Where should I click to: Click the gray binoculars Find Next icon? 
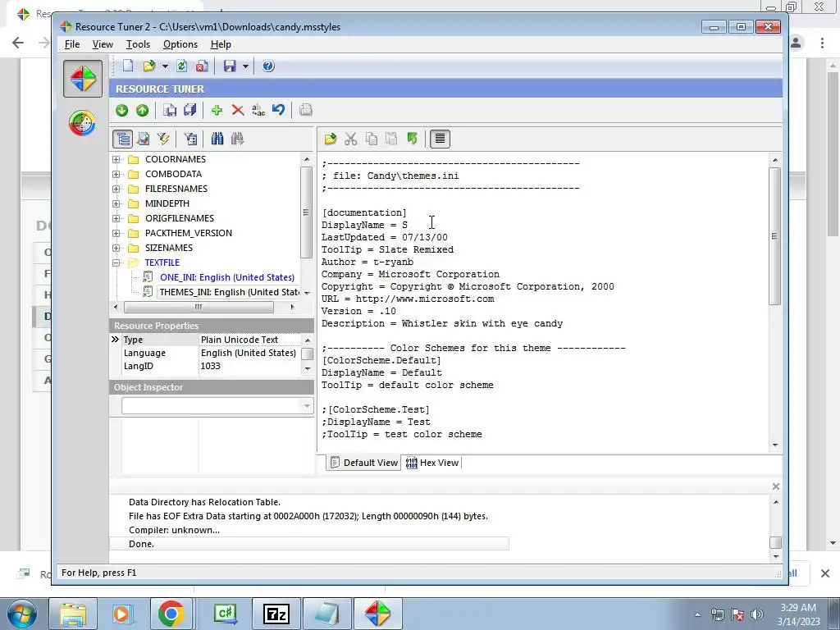click(237, 139)
